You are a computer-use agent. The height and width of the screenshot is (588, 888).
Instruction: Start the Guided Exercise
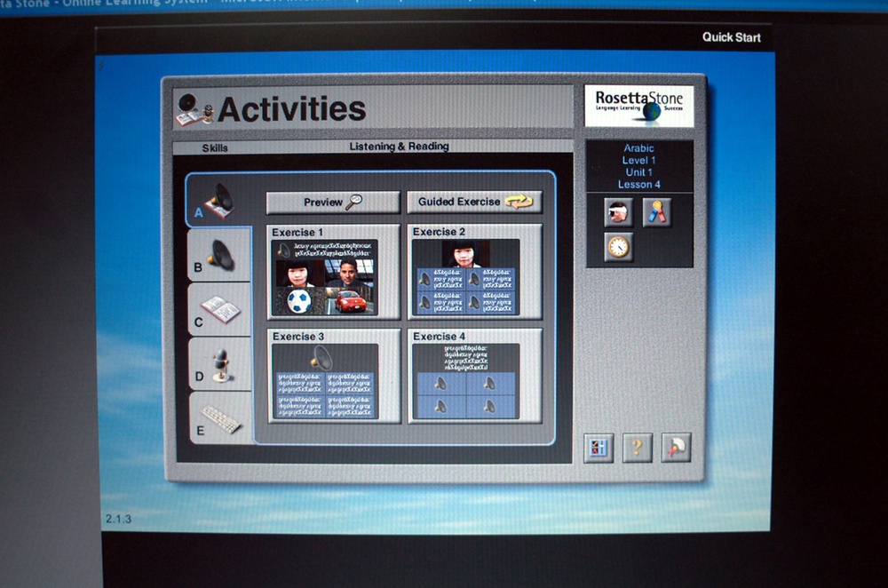click(474, 203)
